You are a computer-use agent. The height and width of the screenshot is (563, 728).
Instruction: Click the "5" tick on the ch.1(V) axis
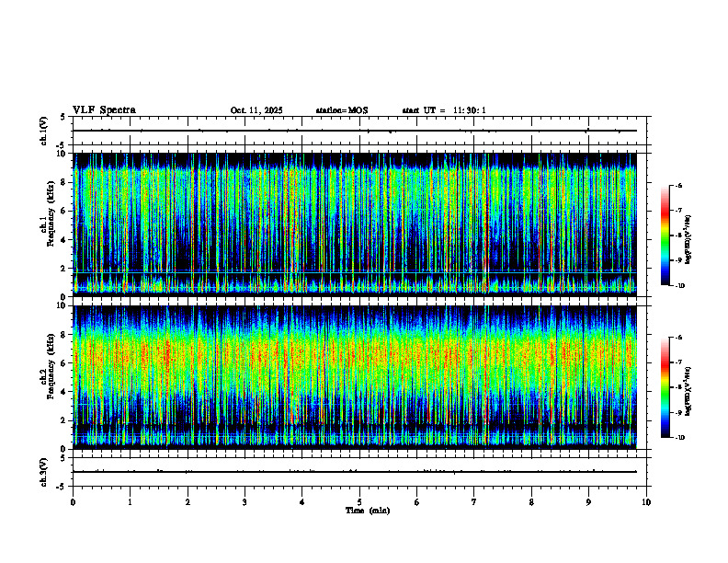coord(63,117)
